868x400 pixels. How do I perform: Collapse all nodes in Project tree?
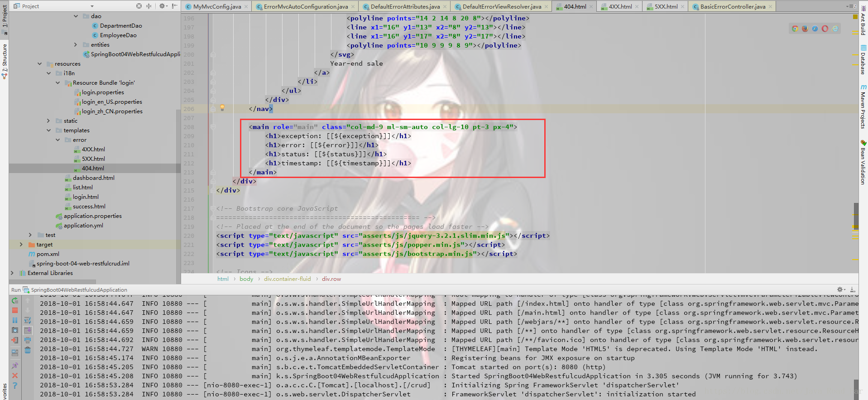click(149, 6)
